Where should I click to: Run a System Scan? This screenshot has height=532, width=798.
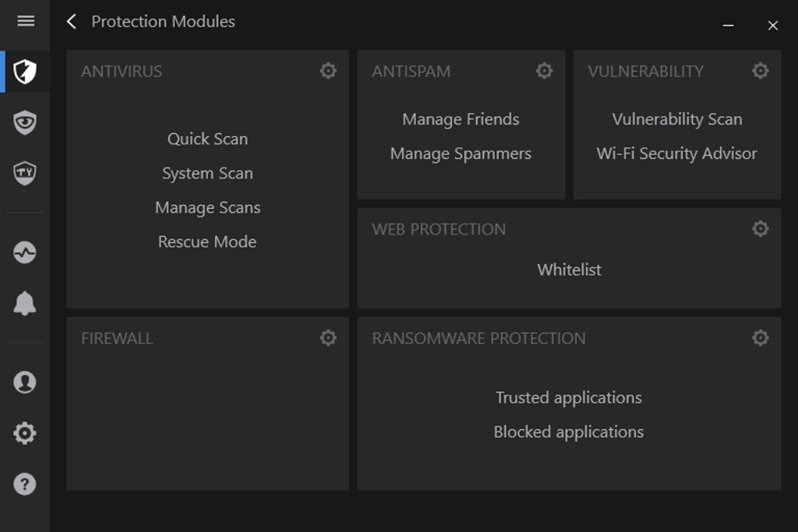[207, 173]
